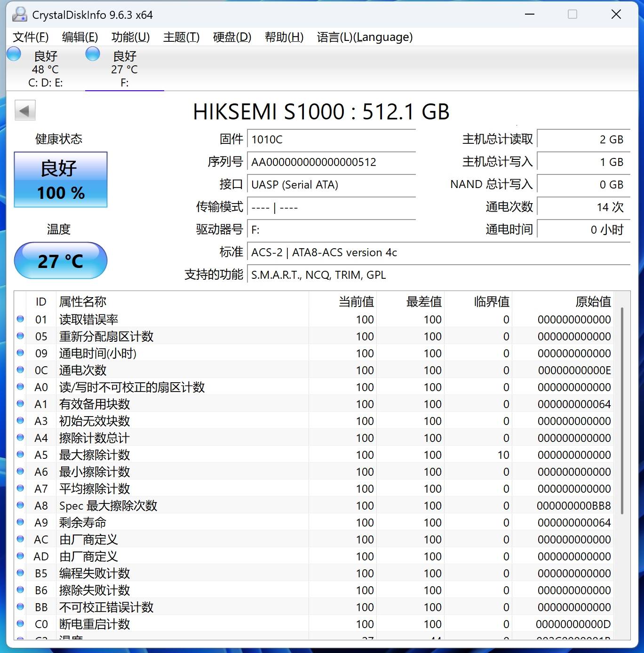Click the 驱动器号 field showing F:
The width and height of the screenshot is (644, 653).
click(331, 230)
